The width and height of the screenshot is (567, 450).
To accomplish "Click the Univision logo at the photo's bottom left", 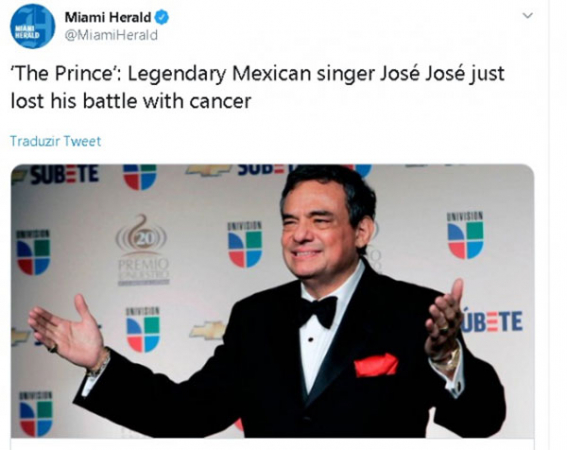I will coord(35,413).
